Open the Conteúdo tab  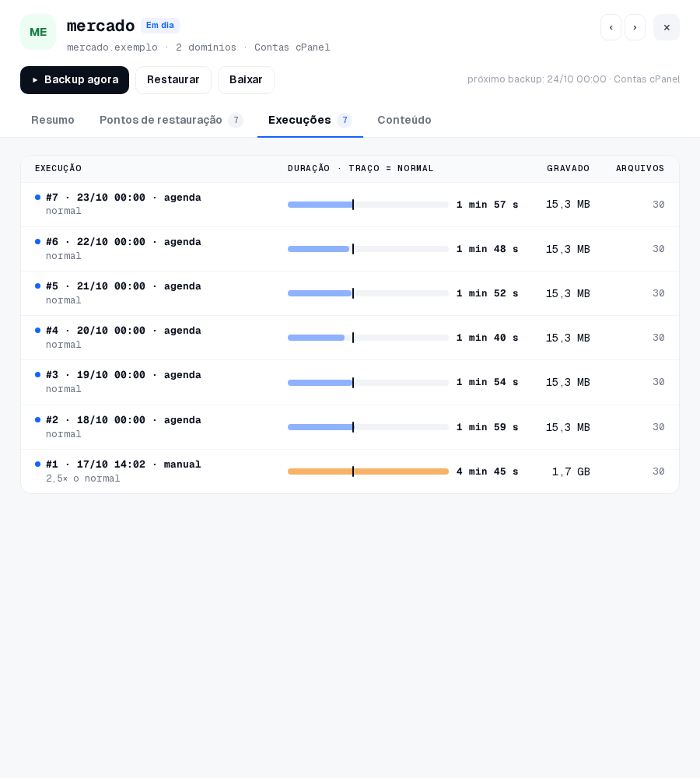pos(404,120)
